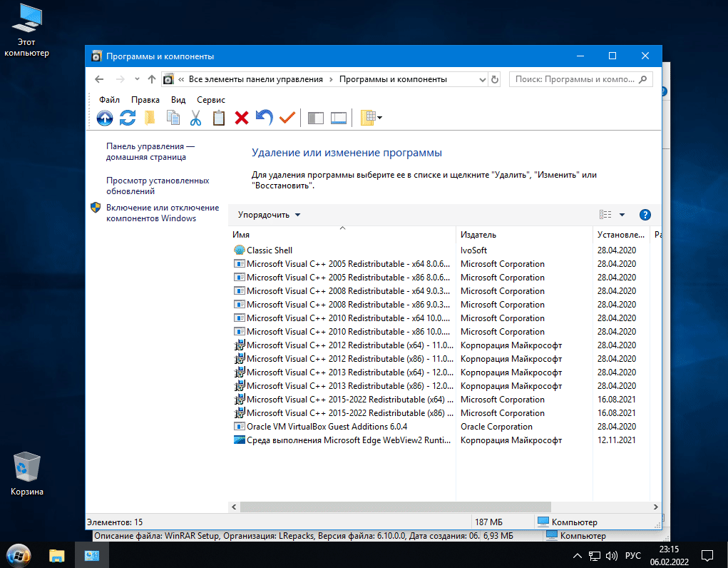Switch the РУС input language indicator

tap(633, 555)
